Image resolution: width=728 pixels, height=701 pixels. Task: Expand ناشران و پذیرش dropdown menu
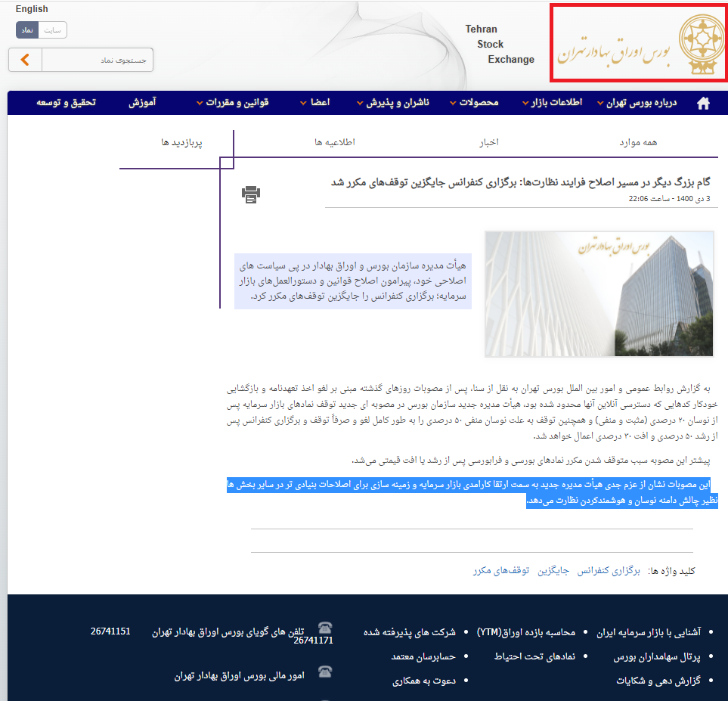(393, 103)
